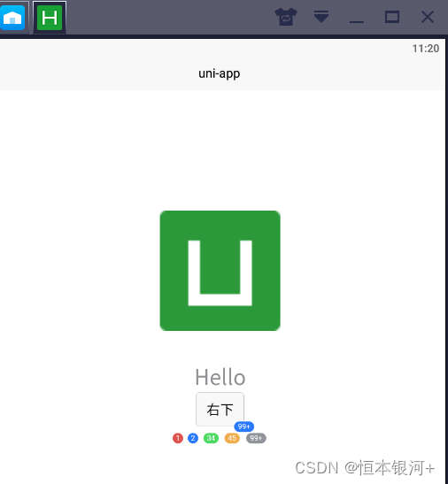
Task: Select the orange badge showing 45
Action: (x=232, y=438)
